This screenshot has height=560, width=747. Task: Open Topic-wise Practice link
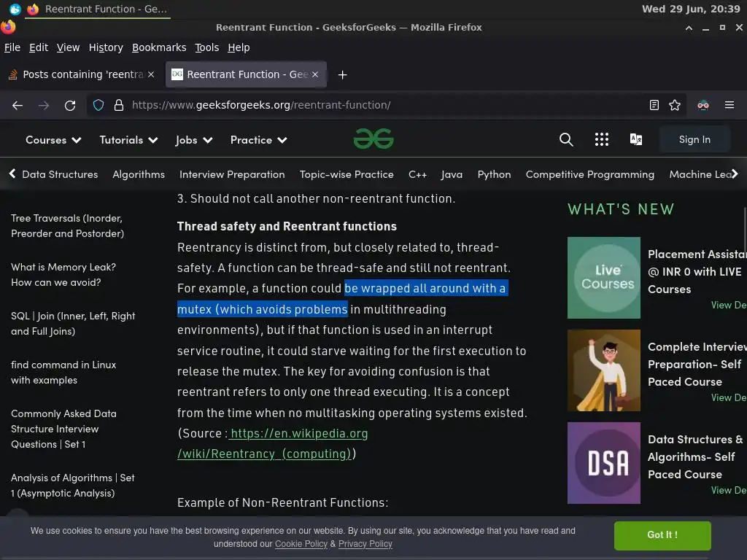click(347, 174)
